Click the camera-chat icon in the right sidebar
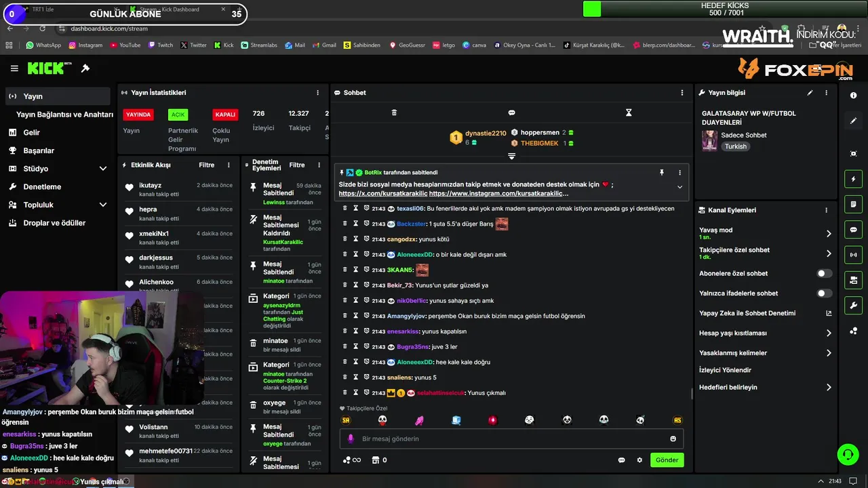This screenshot has height=488, width=868. click(853, 280)
